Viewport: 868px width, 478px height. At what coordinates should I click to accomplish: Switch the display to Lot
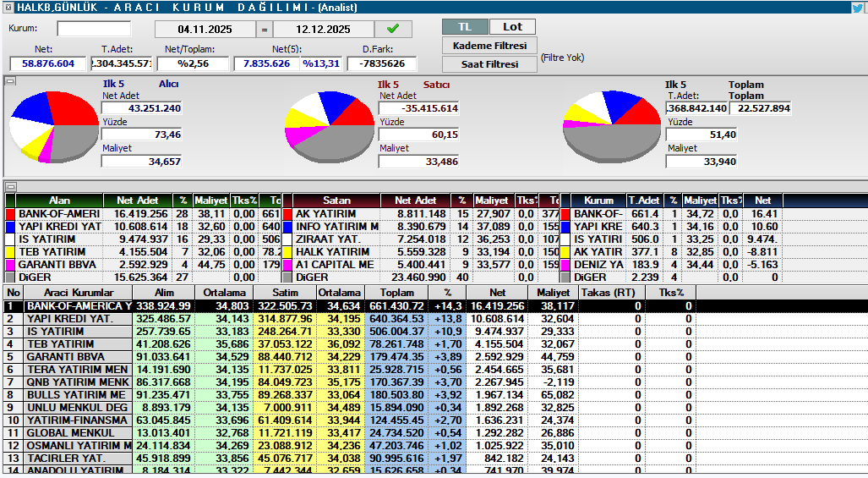point(512,27)
